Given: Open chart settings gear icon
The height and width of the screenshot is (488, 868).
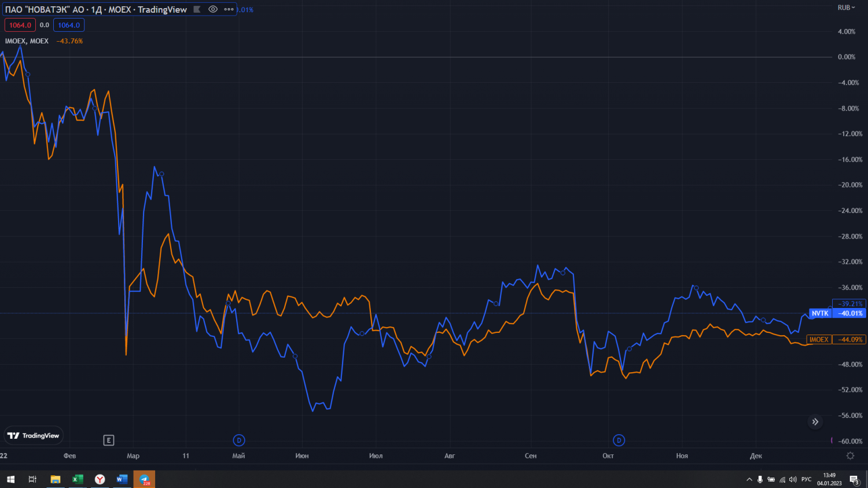Looking at the screenshot, I should click(850, 456).
